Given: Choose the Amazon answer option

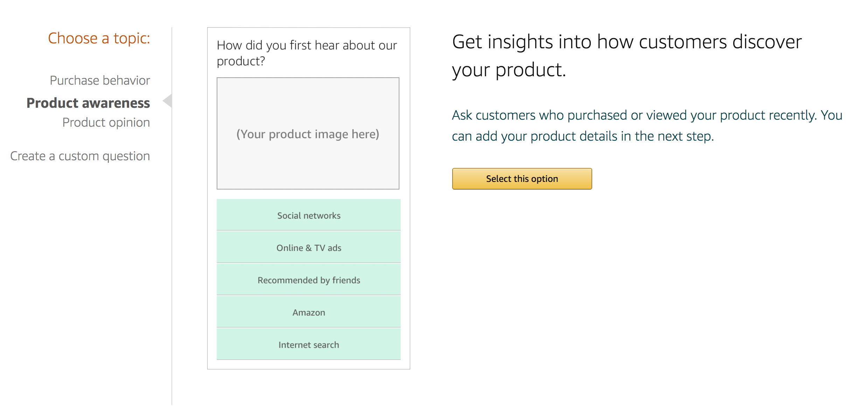Looking at the screenshot, I should pyautogui.click(x=309, y=312).
